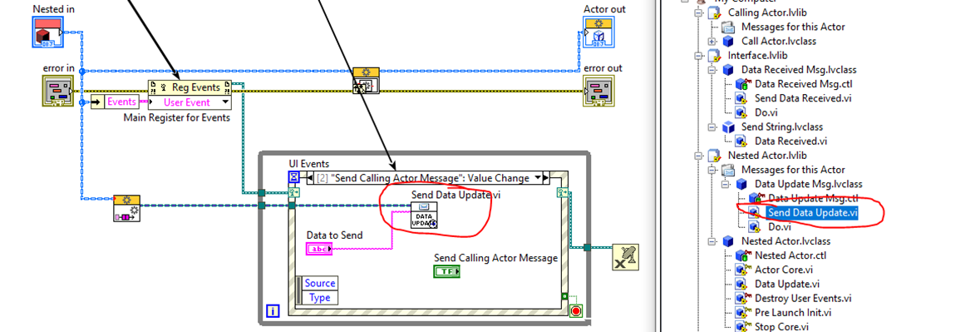
Task: Expand Call Actor.lvclass node
Action: [712, 42]
